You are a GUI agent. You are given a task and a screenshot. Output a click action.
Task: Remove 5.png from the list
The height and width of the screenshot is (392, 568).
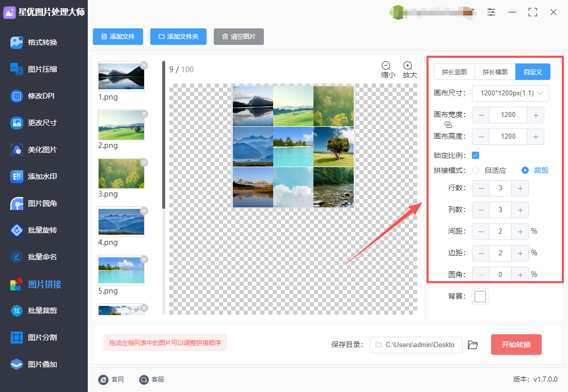coord(144,259)
